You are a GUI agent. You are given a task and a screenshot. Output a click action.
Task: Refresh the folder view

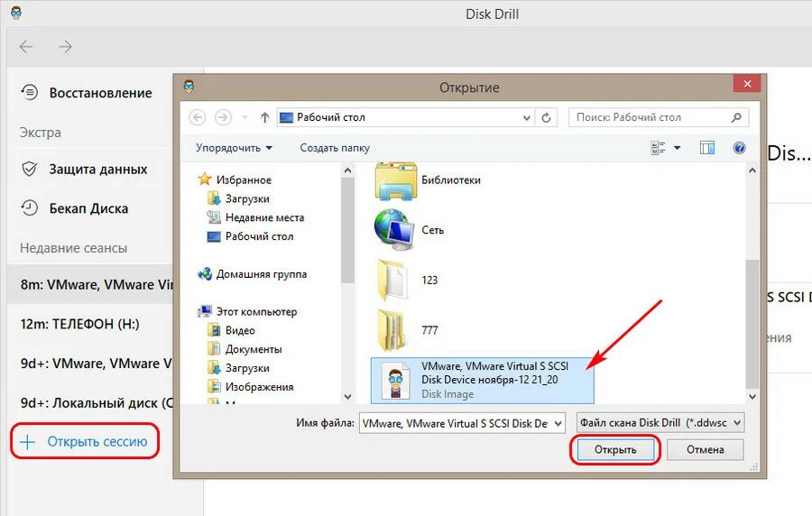point(547,117)
